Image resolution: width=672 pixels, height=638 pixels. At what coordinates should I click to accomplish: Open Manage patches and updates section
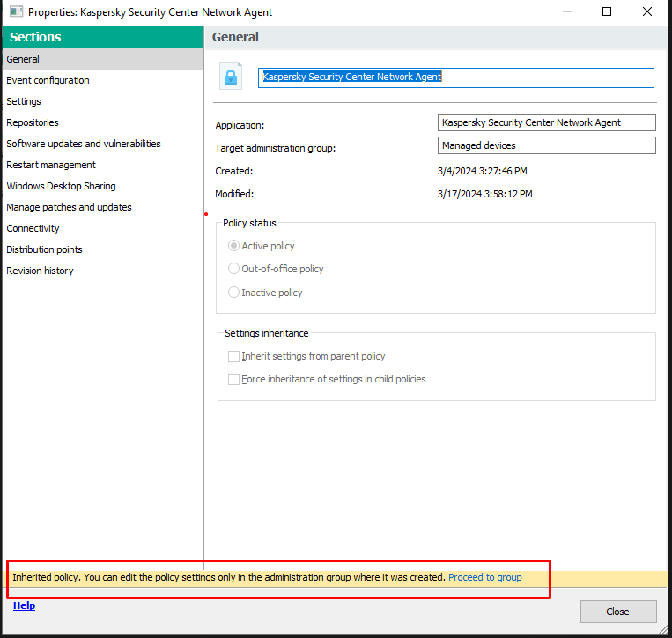103,207
